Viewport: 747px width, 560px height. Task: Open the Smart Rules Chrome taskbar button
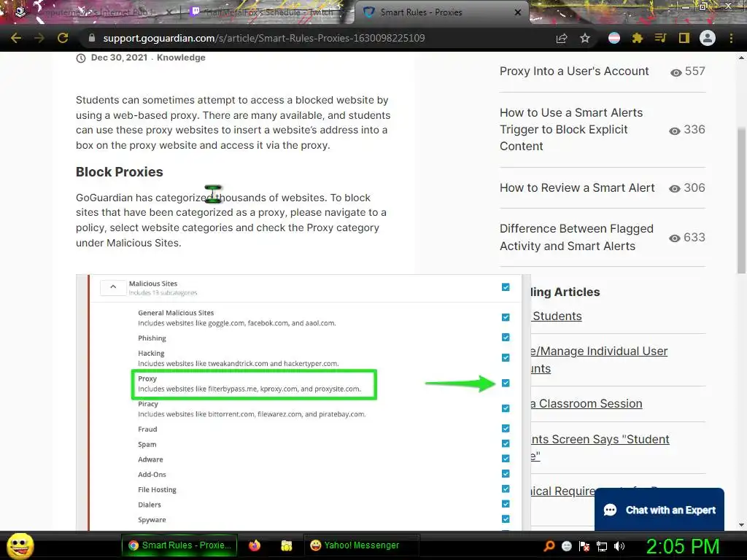tap(179, 545)
